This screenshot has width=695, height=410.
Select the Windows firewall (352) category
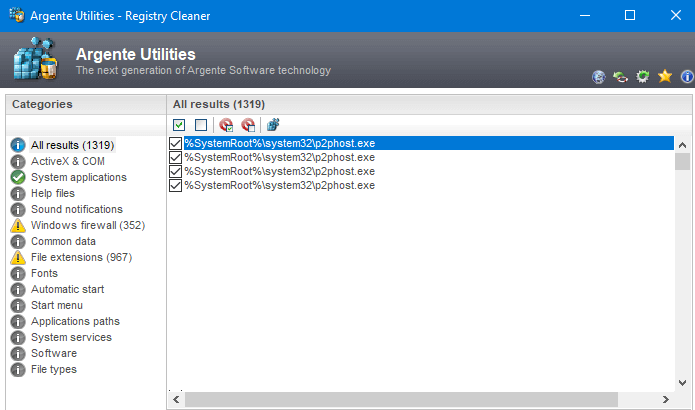pyautogui.click(x=87, y=225)
